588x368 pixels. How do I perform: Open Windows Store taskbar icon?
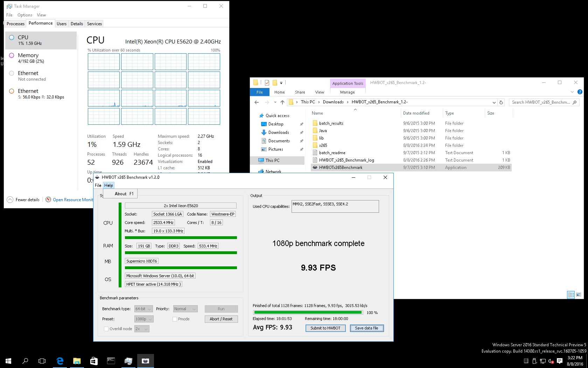coord(94,361)
